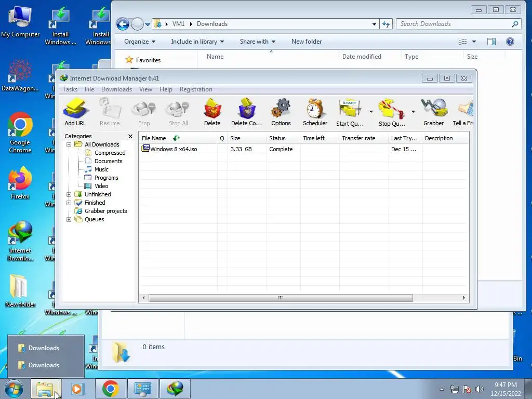Open the Downloads menu in IDM
The width and height of the screenshot is (532, 399).
116,89
